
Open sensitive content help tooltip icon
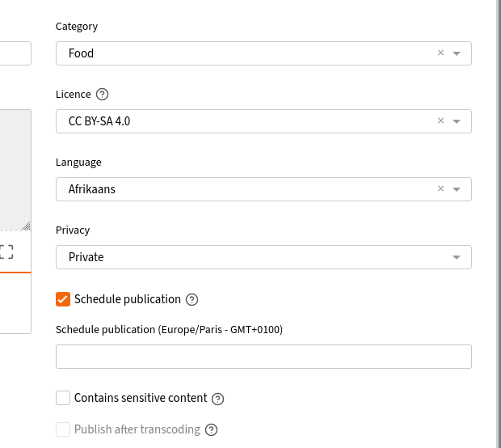pyautogui.click(x=217, y=399)
